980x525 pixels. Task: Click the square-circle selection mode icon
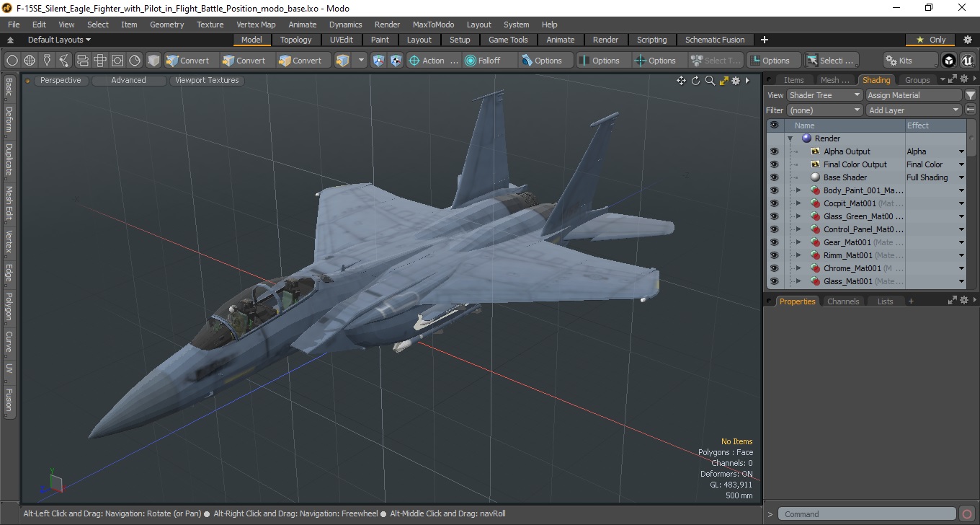coord(117,61)
